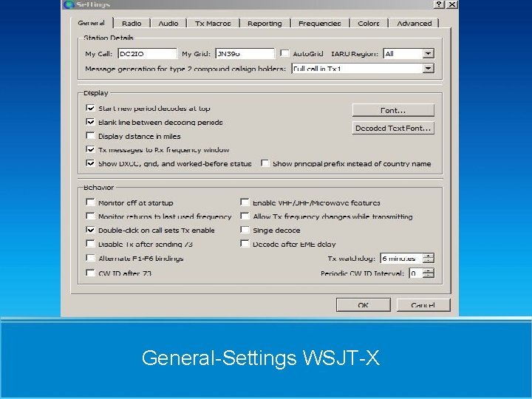Check Alternate F1-F6 bindings
This screenshot has height=399, width=532.
point(90,258)
